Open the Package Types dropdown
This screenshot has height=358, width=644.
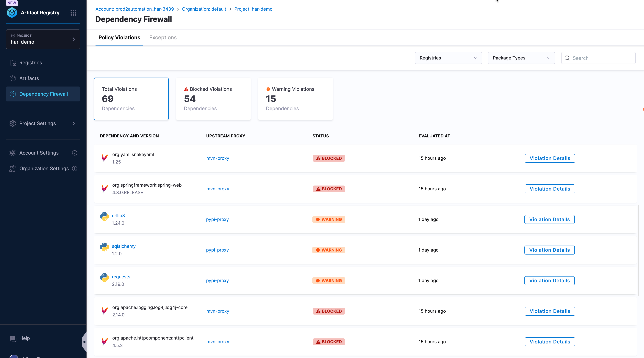[521, 58]
